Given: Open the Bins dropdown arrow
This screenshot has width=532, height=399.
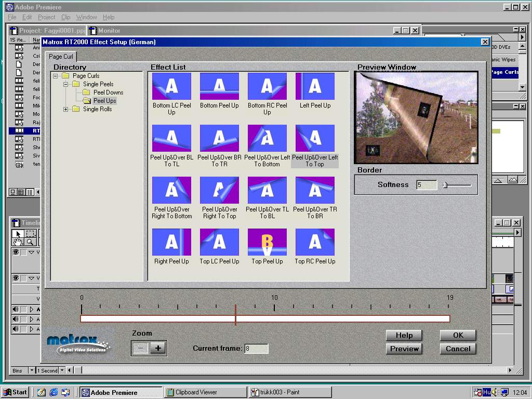Looking at the screenshot, I should click(x=32, y=370).
